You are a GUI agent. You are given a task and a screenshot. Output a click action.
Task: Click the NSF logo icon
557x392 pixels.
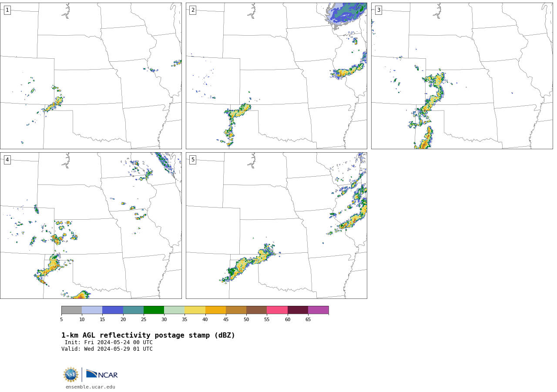[71, 375]
